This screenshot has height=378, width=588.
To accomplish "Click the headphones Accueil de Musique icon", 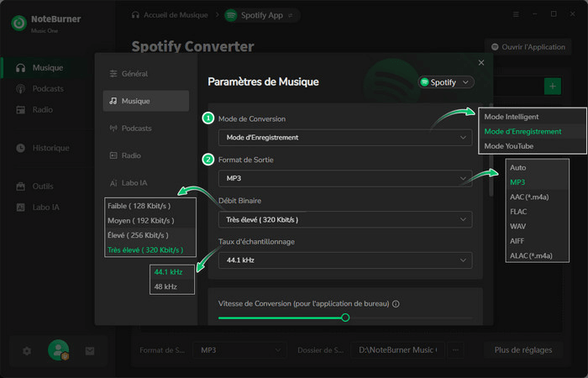I will point(135,15).
